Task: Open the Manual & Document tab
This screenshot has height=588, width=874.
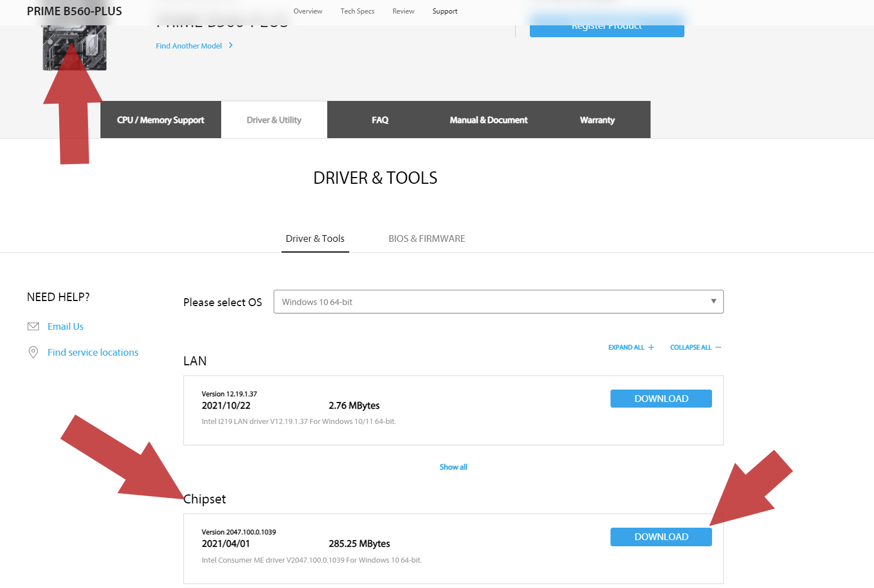Action: click(489, 120)
